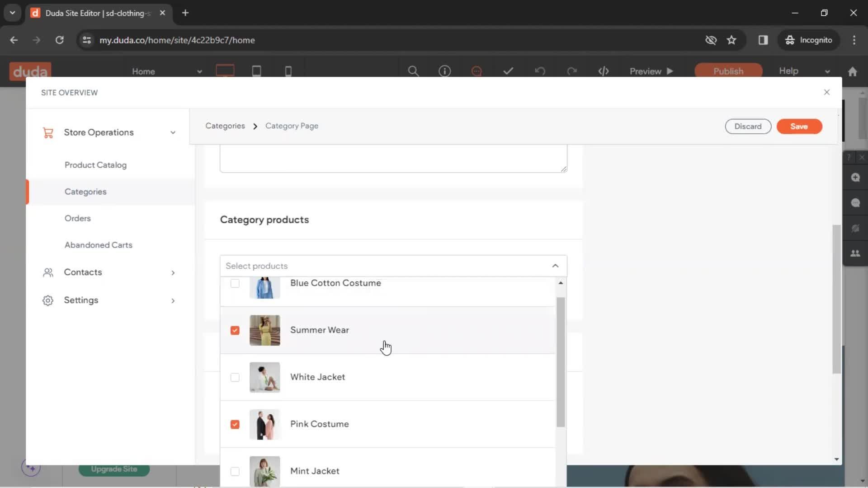The width and height of the screenshot is (868, 488).
Task: Go back in browser history
Action: 14,40
